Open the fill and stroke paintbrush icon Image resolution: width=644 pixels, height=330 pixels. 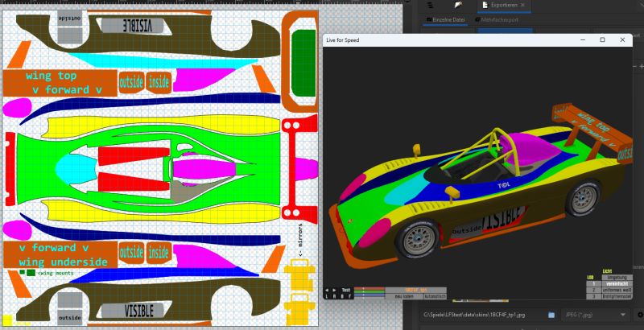pos(459,6)
